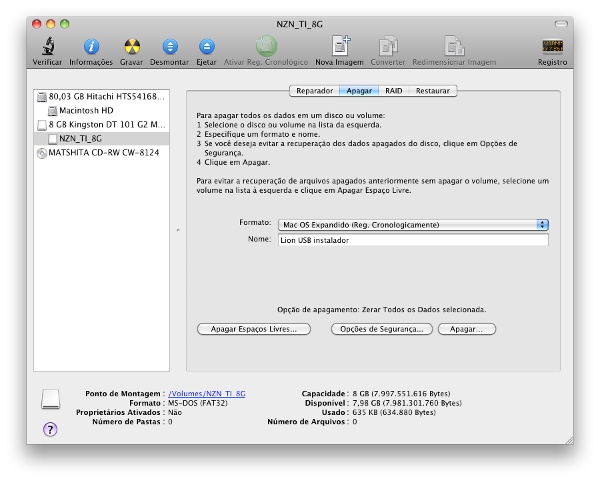The width and height of the screenshot is (600, 481).
Task: Open the Informações info icon
Action: pyautogui.click(x=91, y=47)
